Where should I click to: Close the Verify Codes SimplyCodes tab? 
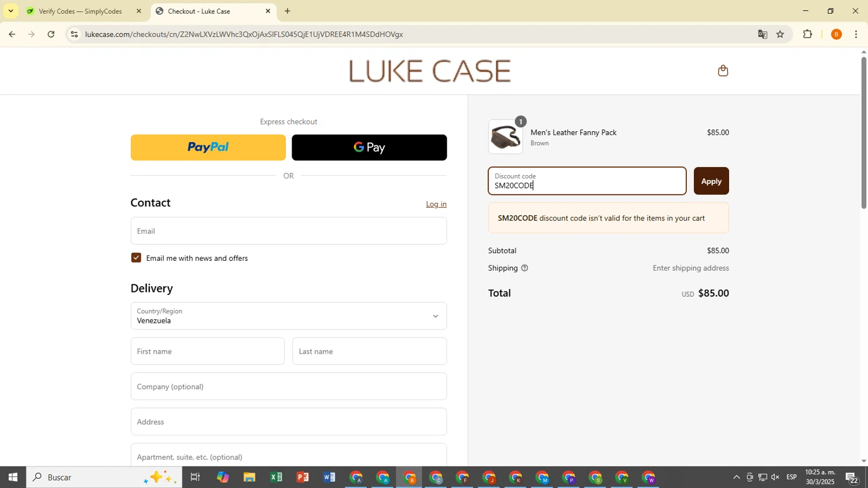coord(138,11)
